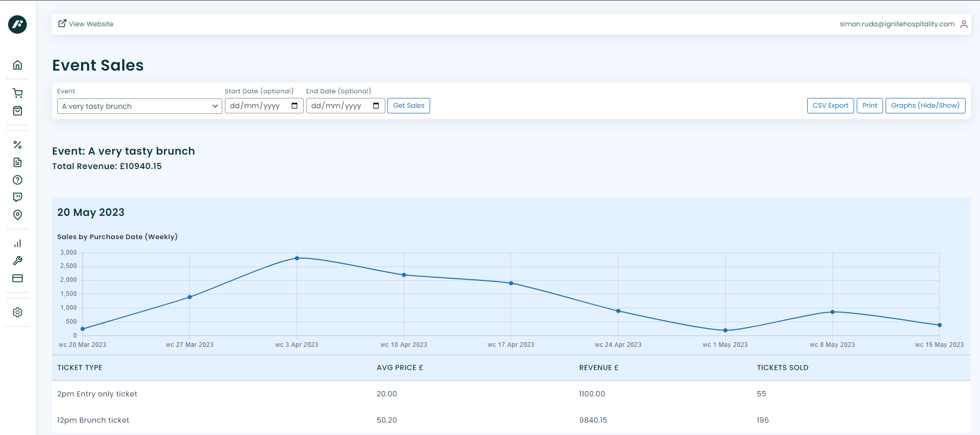This screenshot has height=435, width=980.
Task: Open the End Date calendar picker
Action: (x=376, y=106)
